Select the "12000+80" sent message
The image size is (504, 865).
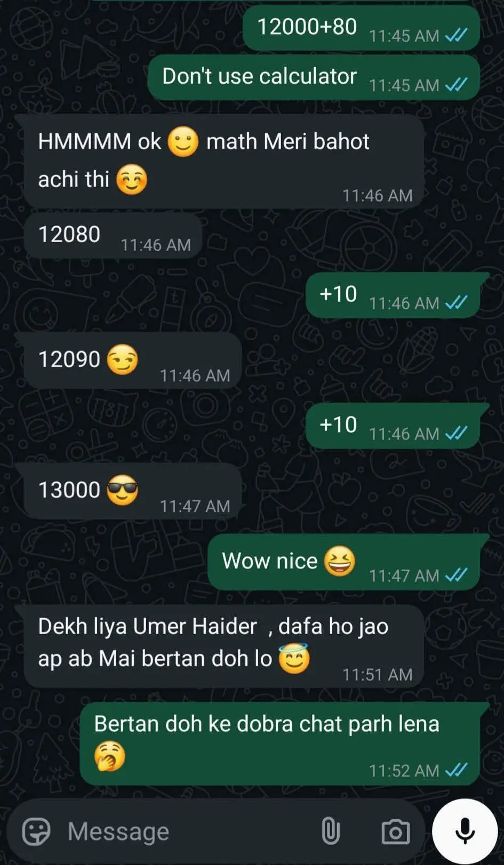pyautogui.click(x=361, y=28)
